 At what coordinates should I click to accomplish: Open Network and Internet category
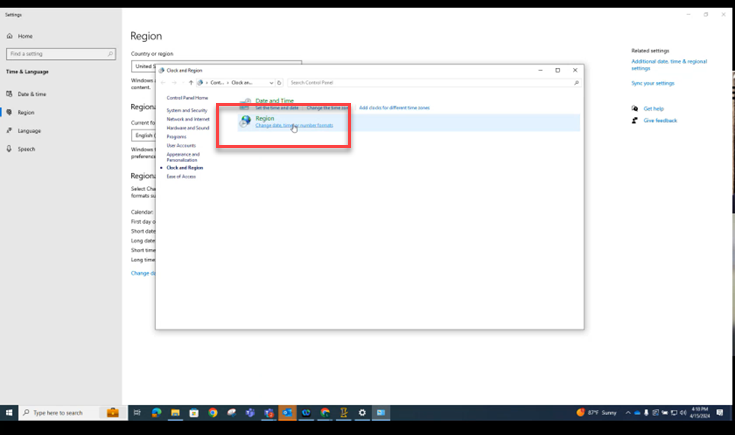tap(188, 119)
